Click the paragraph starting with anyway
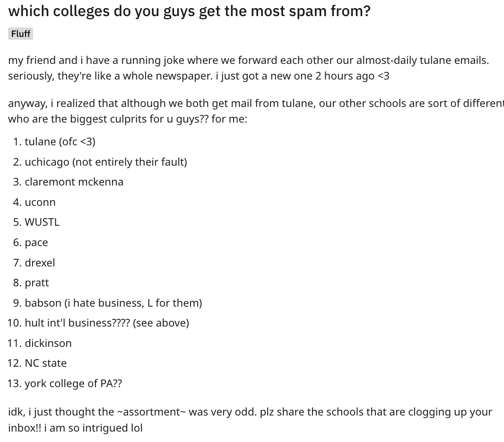Viewport: 504px width, 442px height. (x=256, y=111)
